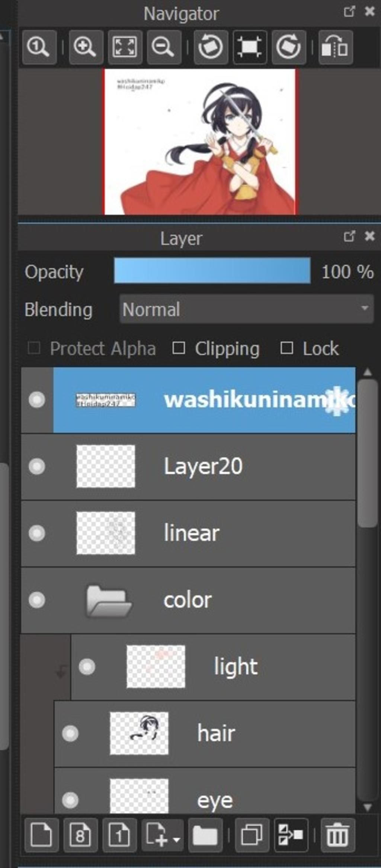Screen dimensions: 381x868
Task: Delete the selected layer with trash icon
Action: point(337,835)
